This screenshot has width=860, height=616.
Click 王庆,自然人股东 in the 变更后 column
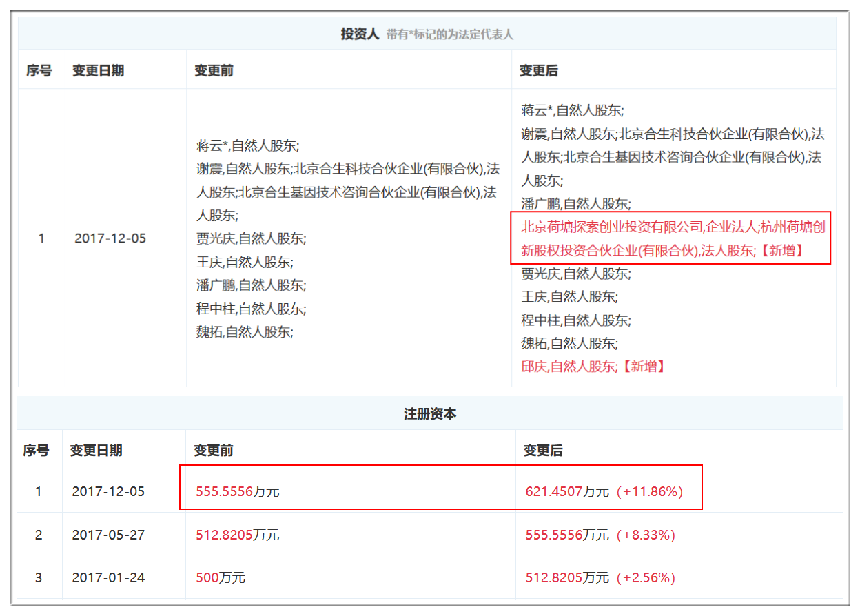(x=570, y=297)
